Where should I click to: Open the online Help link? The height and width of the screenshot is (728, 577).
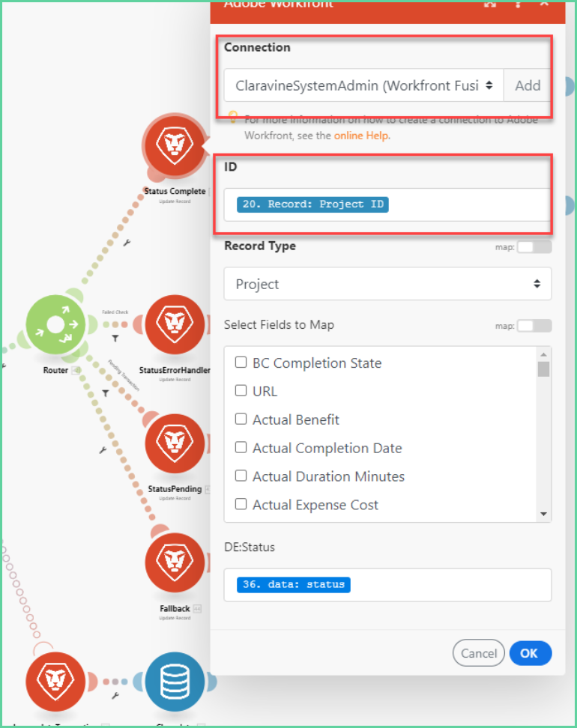pyautogui.click(x=361, y=136)
